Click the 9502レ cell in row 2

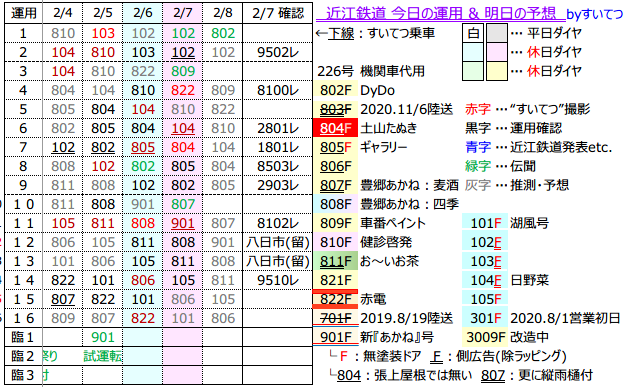coord(278,52)
